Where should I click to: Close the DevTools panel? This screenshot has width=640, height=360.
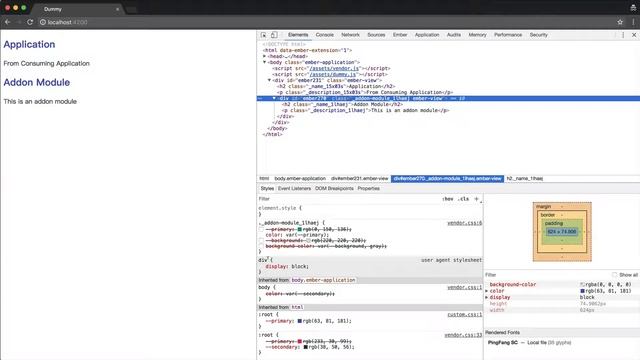pyautogui.click(x=634, y=35)
